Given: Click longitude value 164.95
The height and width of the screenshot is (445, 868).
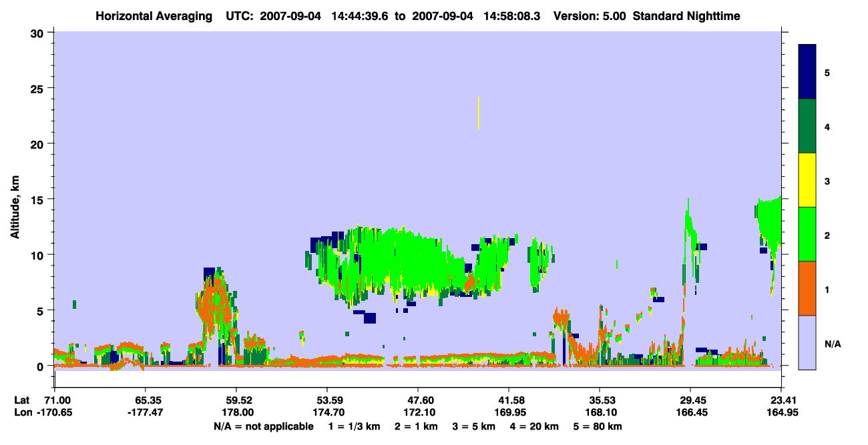Looking at the screenshot, I should (x=781, y=412).
